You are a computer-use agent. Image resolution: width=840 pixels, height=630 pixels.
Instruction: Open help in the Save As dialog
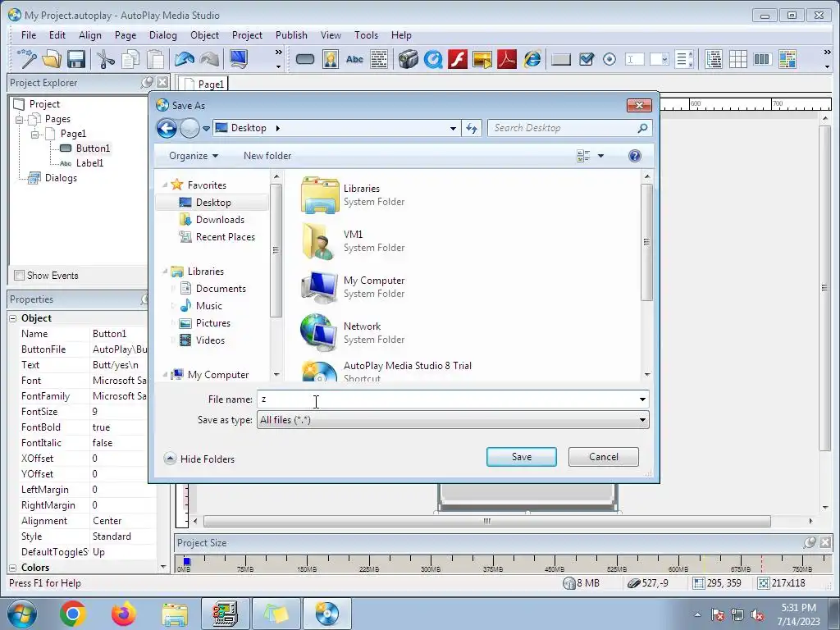pyautogui.click(x=635, y=156)
